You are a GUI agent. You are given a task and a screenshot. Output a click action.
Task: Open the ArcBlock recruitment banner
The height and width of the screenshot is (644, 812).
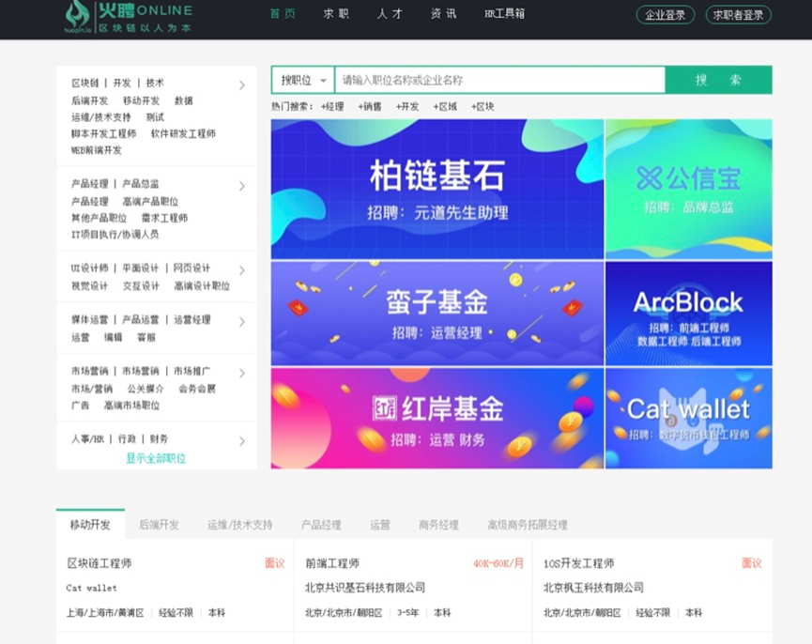(x=689, y=314)
